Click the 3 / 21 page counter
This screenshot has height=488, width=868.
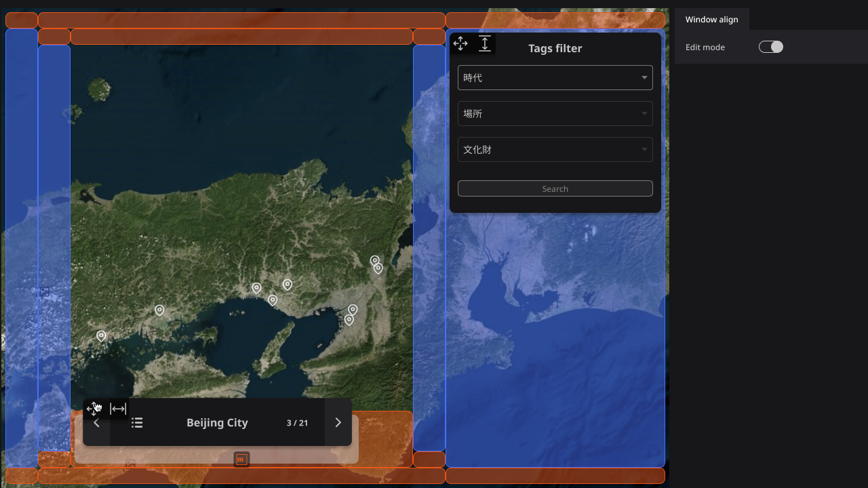[x=297, y=423]
